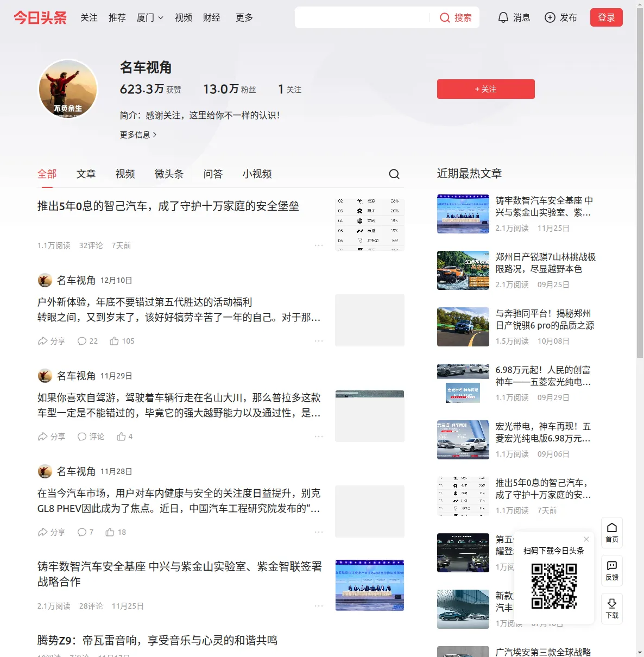
Task: Go to 推荐 in top navigation
Action: [117, 17]
